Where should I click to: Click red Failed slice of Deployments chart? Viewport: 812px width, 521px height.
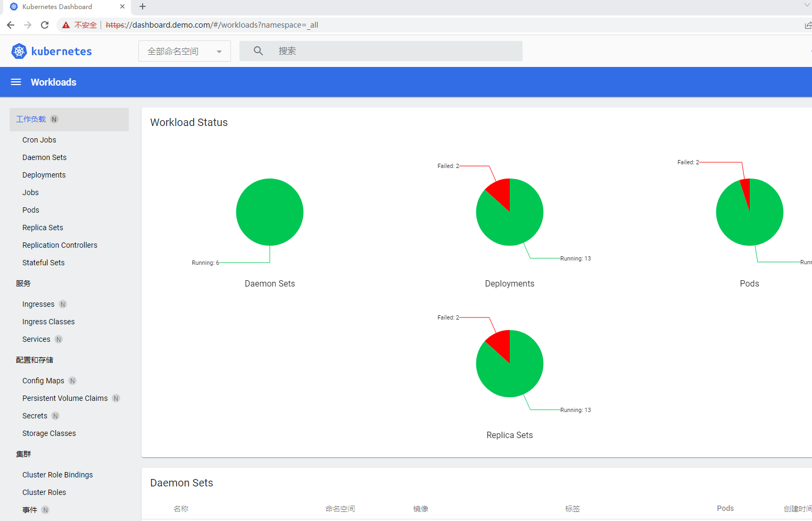tap(502, 192)
